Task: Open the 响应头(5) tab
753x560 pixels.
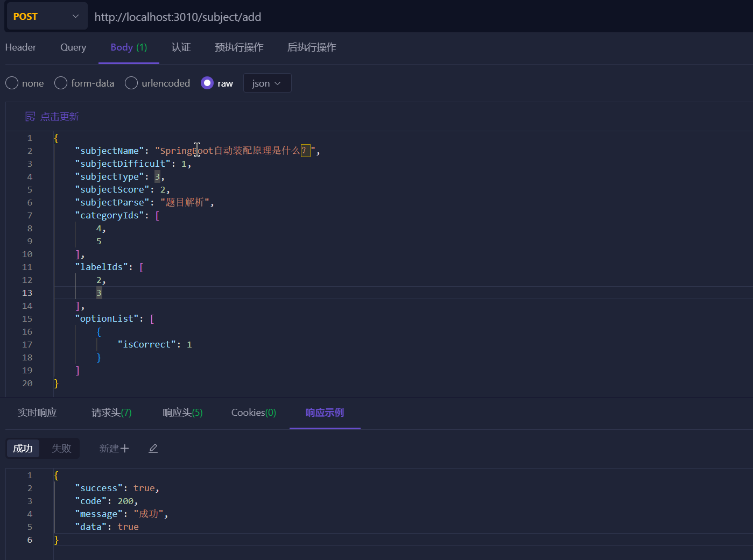Action: point(182,413)
